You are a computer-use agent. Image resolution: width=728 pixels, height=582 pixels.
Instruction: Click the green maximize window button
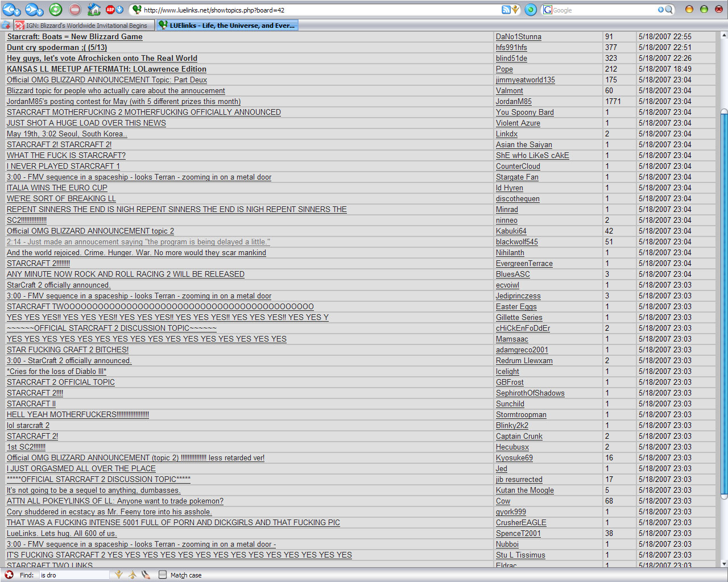click(x=704, y=9)
